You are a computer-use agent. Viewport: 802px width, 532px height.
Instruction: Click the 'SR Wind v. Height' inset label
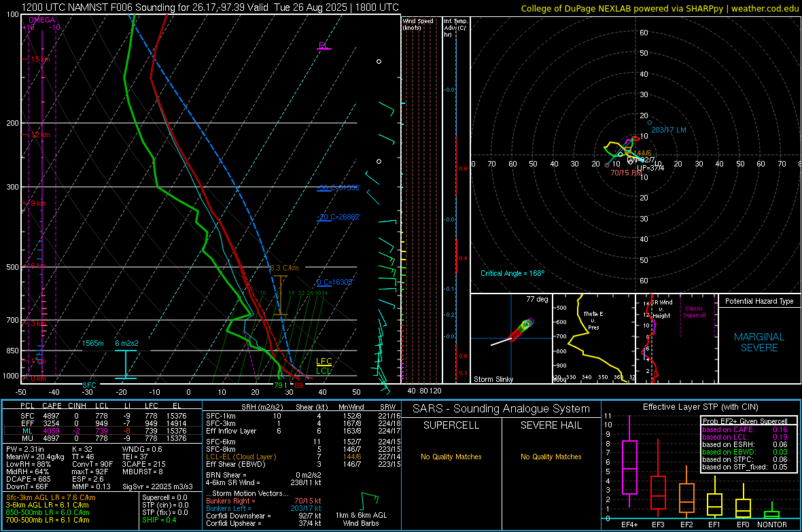pos(662,309)
